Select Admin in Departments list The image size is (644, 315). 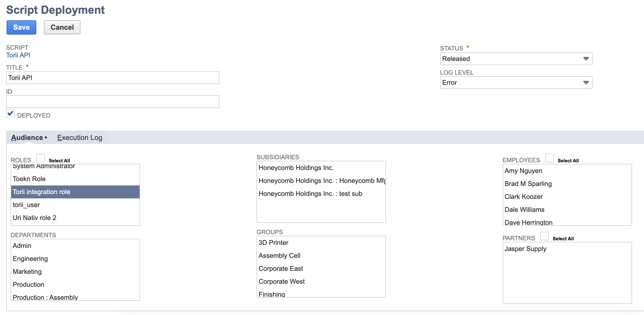pyautogui.click(x=75, y=246)
